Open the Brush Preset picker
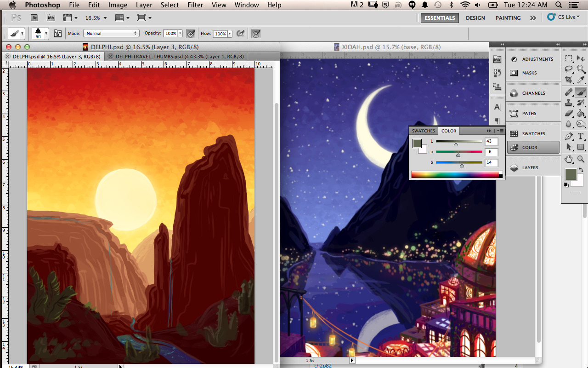Viewport: 588px width, 368px height. (x=40, y=34)
